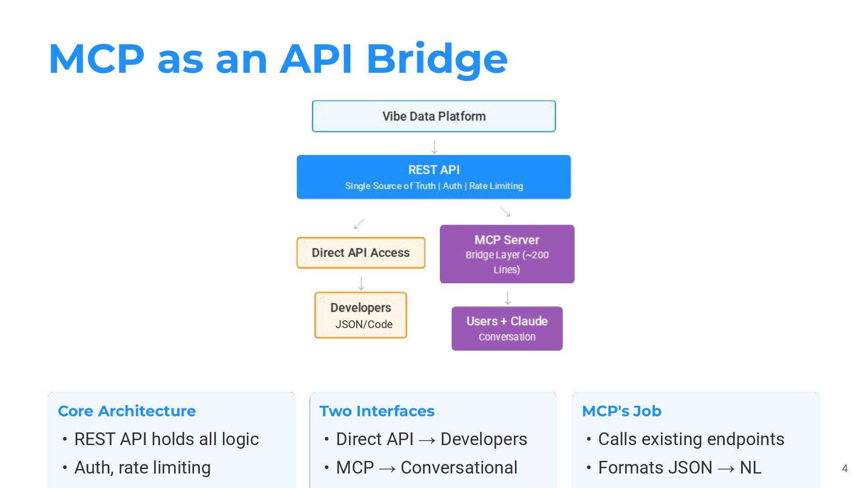868x488 pixels.
Task: Click the purple MCP Server box
Action: (x=507, y=254)
